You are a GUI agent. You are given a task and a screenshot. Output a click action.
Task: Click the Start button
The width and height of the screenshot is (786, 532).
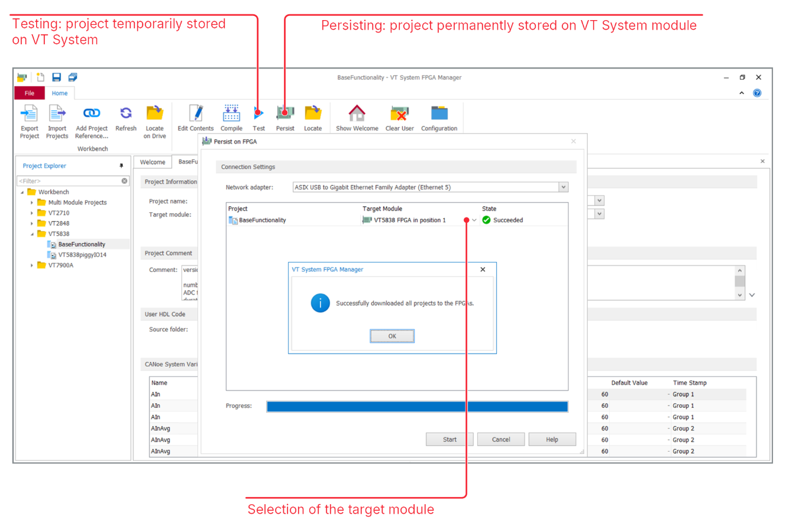(x=449, y=439)
